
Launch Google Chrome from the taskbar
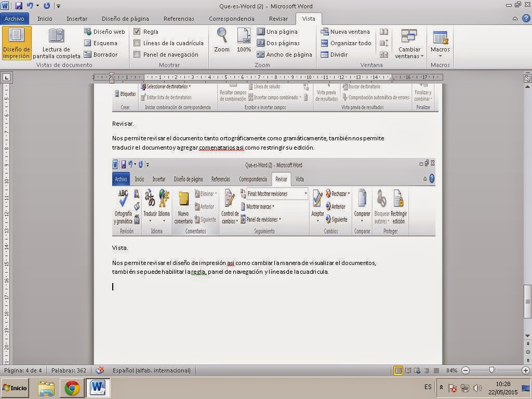pos(73,388)
